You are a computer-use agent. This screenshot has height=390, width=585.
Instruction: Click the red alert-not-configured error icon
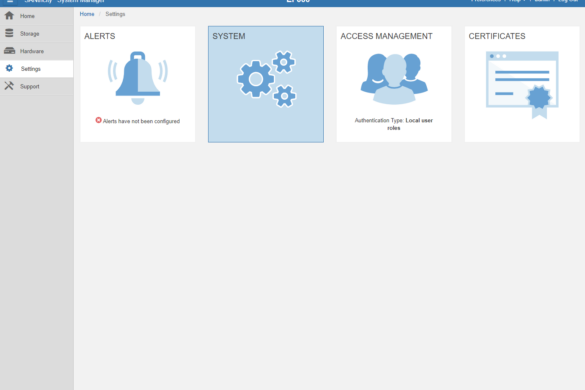pos(98,120)
